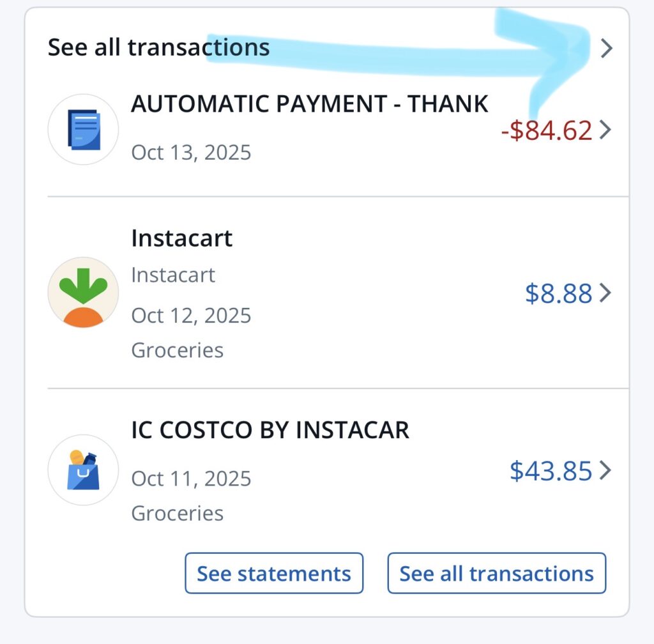The image size is (654, 644).
Task: Select the bold Instacart transaction title
Action: point(181,238)
